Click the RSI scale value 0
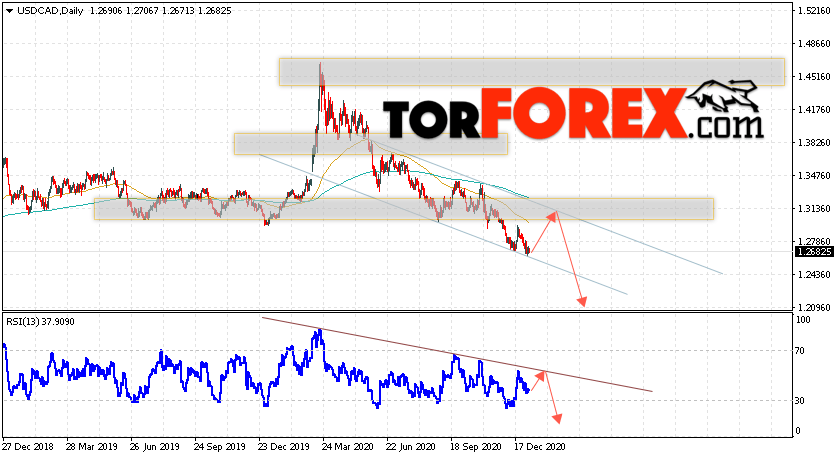Image resolution: width=838 pixels, height=458 pixels. point(798,431)
